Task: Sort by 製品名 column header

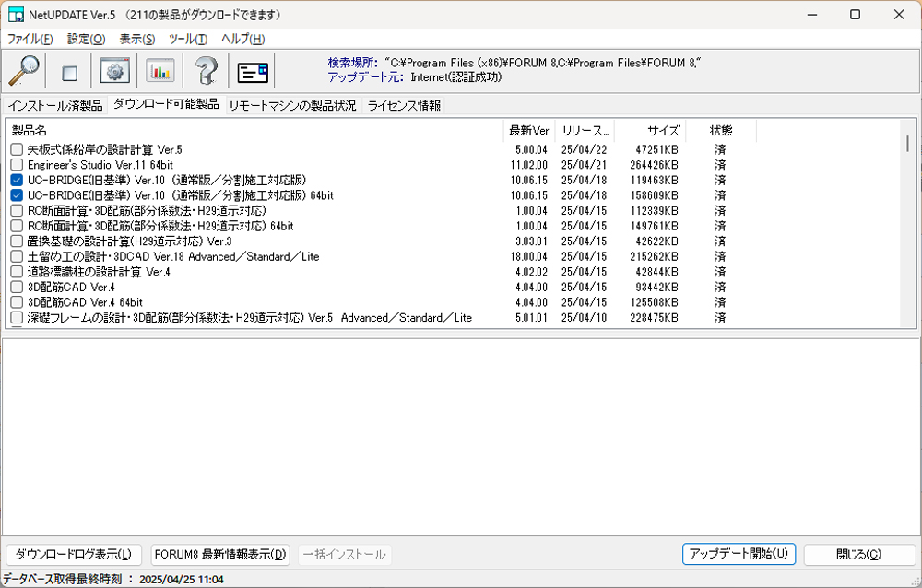Action: point(254,131)
